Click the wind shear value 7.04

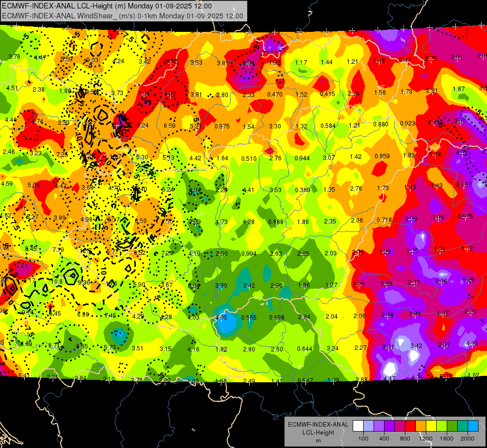pos(144,93)
